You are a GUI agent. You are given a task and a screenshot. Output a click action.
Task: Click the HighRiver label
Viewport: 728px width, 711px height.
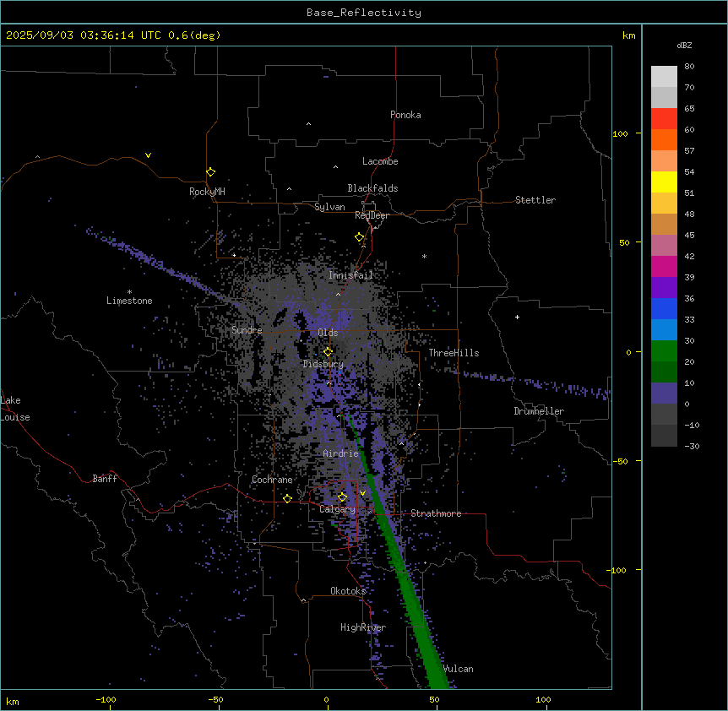point(363,627)
